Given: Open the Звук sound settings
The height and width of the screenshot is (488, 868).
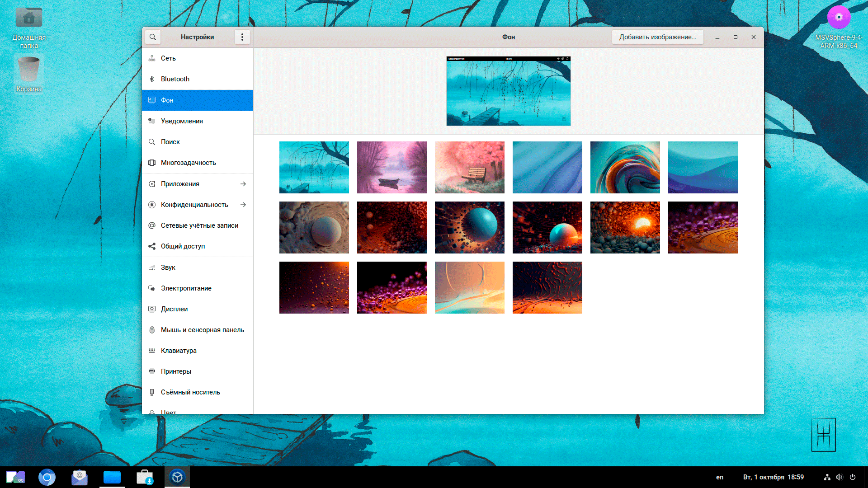Looking at the screenshot, I should (168, 267).
